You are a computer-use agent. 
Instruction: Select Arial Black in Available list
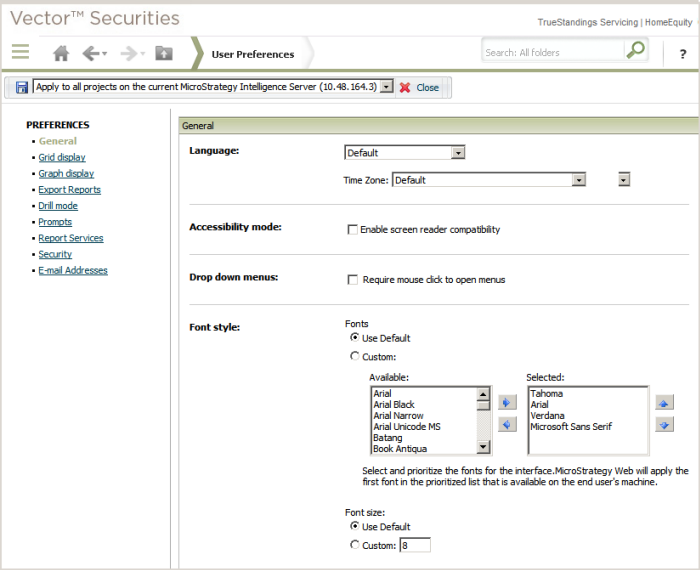click(x=394, y=404)
